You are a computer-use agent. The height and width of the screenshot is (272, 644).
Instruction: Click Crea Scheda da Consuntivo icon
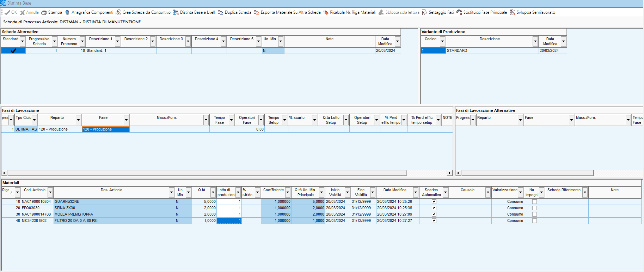coord(118,12)
